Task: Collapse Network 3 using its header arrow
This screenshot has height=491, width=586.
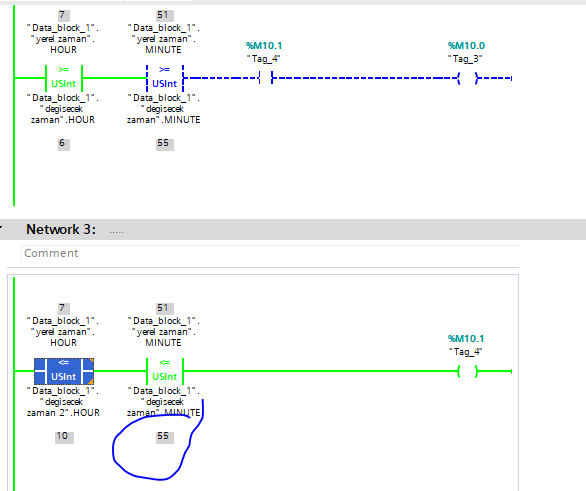Action: pos(1,227)
